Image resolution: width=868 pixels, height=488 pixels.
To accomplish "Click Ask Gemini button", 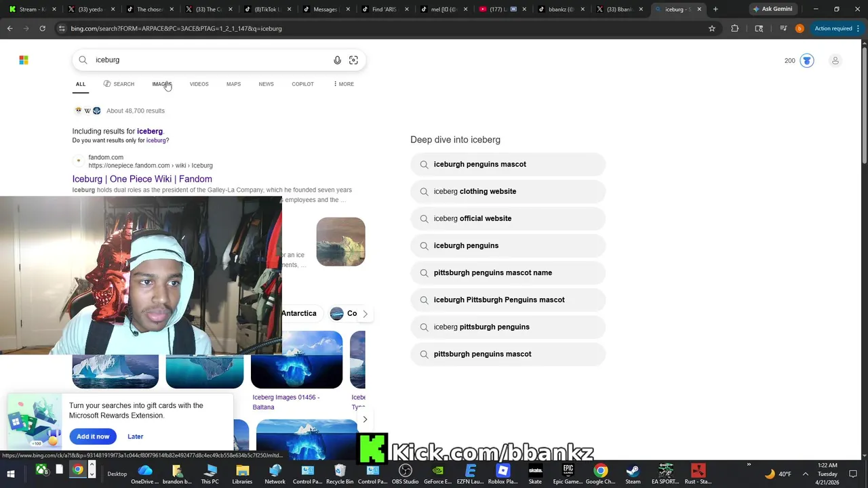I will coord(772,9).
